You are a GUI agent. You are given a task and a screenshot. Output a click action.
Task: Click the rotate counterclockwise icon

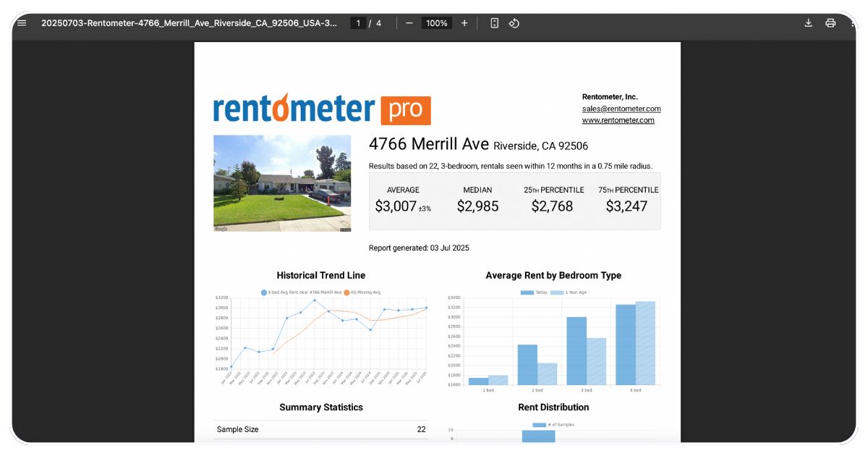pos(514,23)
